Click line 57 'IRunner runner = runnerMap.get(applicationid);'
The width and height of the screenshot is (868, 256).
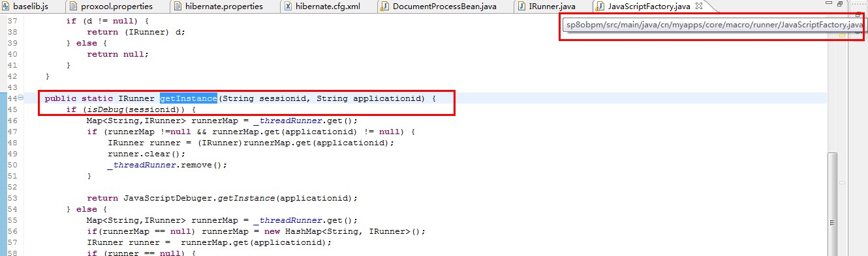pos(209,242)
